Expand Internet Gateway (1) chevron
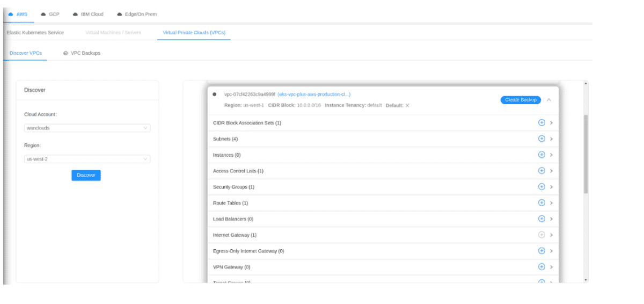This screenshot has width=644, height=304. click(x=552, y=235)
